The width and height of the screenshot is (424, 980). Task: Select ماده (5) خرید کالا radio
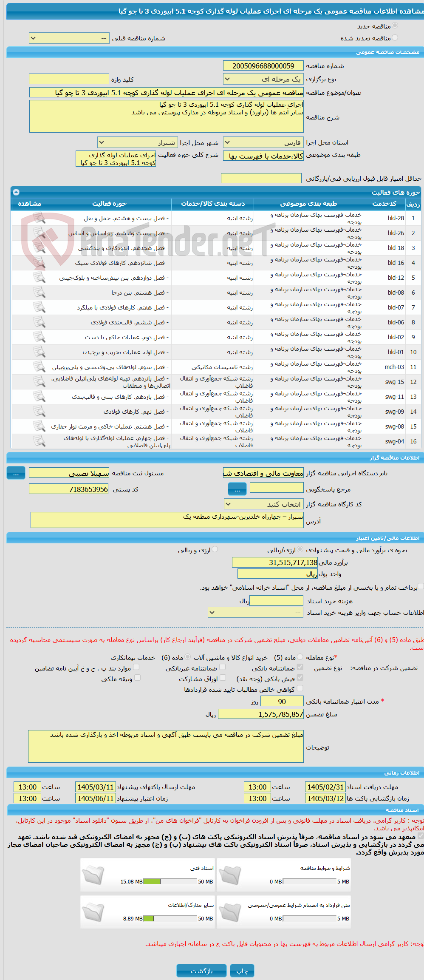click(x=300, y=657)
